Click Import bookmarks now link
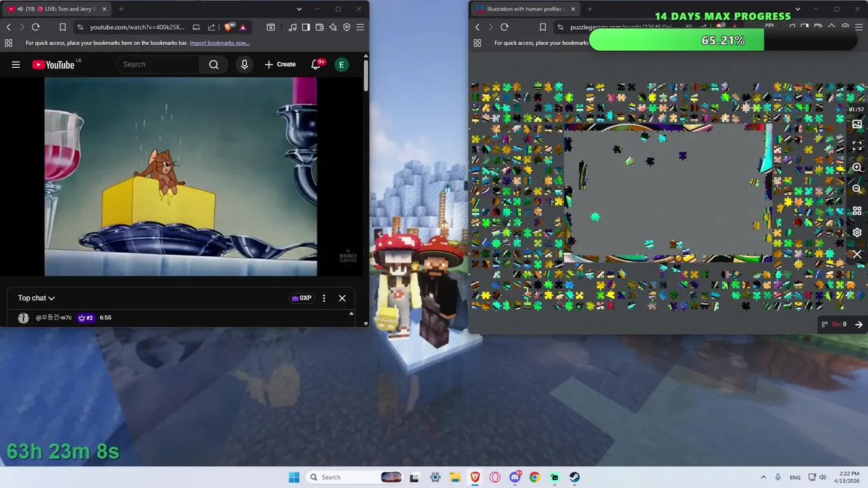868x488 pixels. point(219,43)
